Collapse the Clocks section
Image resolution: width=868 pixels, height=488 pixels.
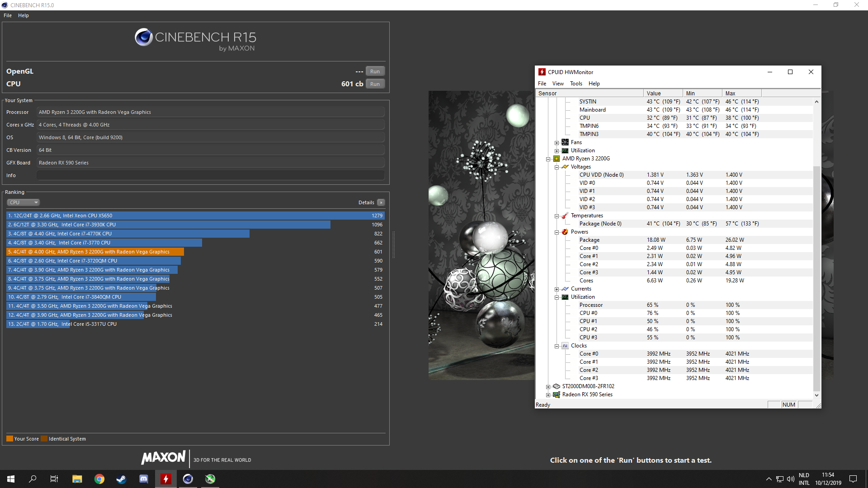point(557,346)
